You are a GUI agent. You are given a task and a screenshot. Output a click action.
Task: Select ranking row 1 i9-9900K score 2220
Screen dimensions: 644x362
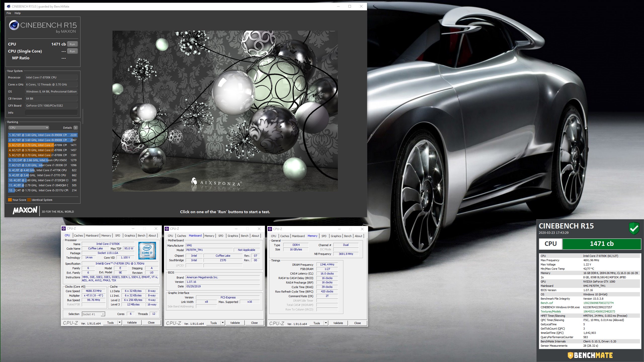pyautogui.click(x=43, y=135)
